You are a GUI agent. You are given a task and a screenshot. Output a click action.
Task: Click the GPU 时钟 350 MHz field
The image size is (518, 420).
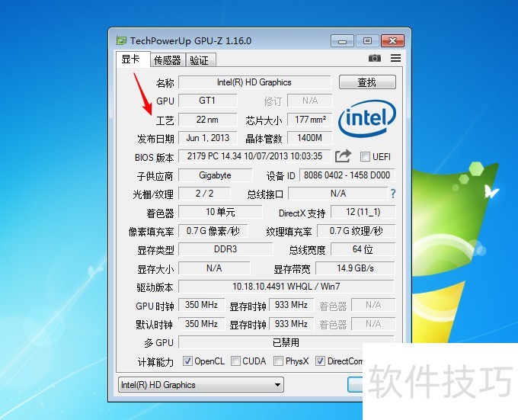[202, 305]
